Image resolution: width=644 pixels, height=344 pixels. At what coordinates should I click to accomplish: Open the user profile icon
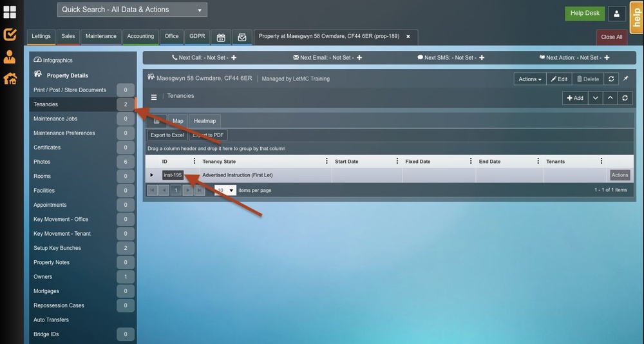[616, 14]
